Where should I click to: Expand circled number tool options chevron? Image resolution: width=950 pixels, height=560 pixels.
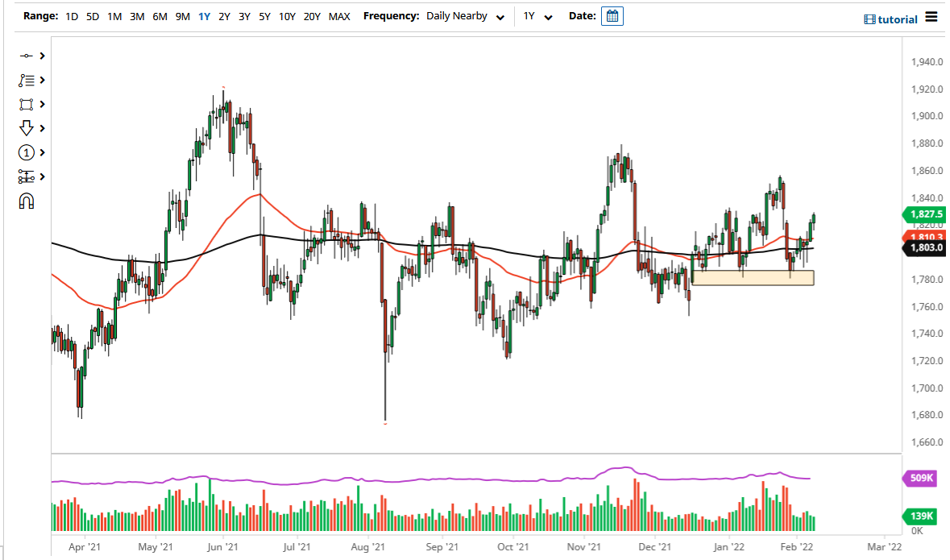[43, 153]
